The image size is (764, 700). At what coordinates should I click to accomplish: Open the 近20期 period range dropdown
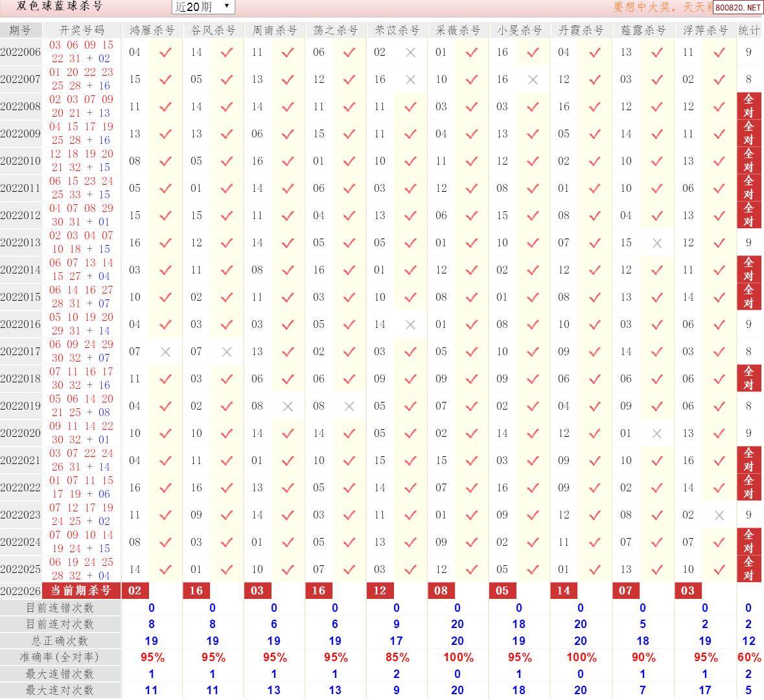click(203, 6)
